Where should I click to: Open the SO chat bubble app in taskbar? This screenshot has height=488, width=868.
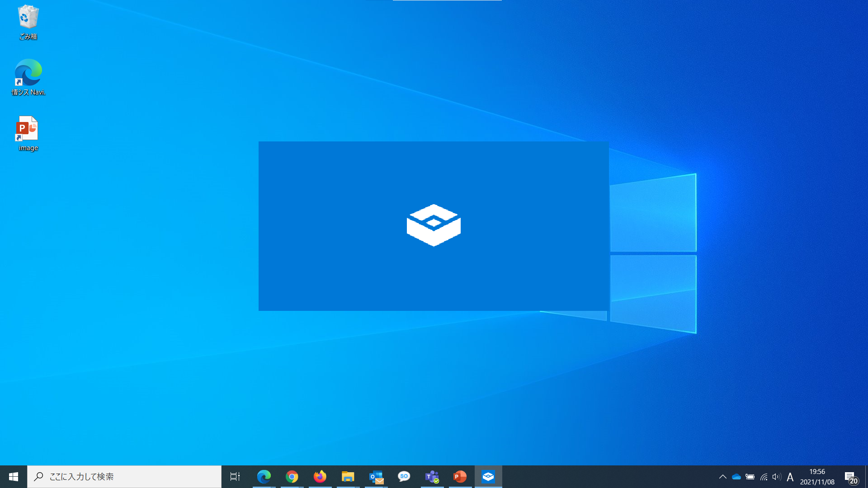(x=404, y=477)
